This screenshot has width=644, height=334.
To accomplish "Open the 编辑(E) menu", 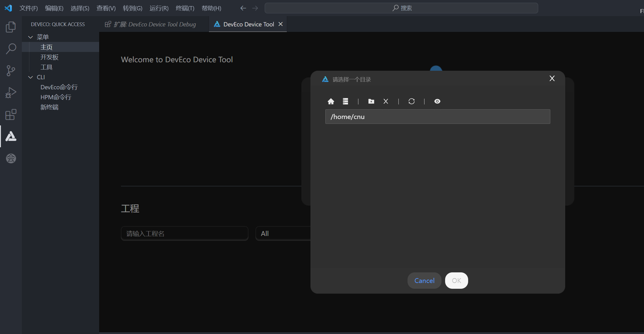I will 54,8.
